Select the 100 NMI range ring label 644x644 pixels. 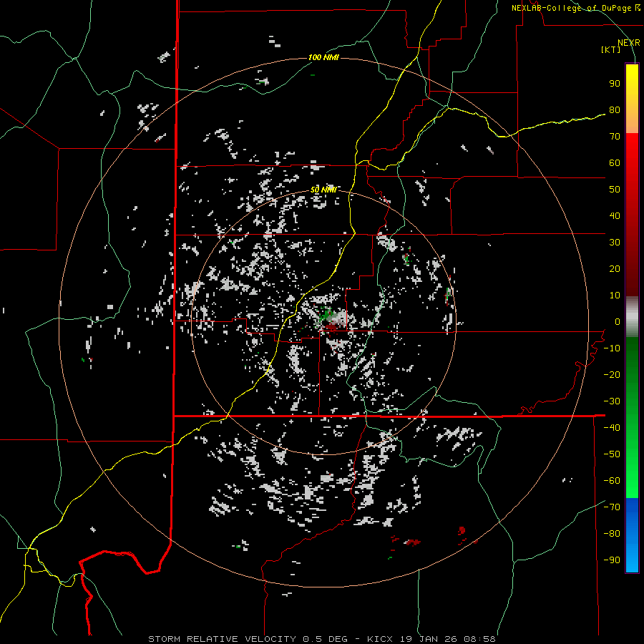[323, 57]
